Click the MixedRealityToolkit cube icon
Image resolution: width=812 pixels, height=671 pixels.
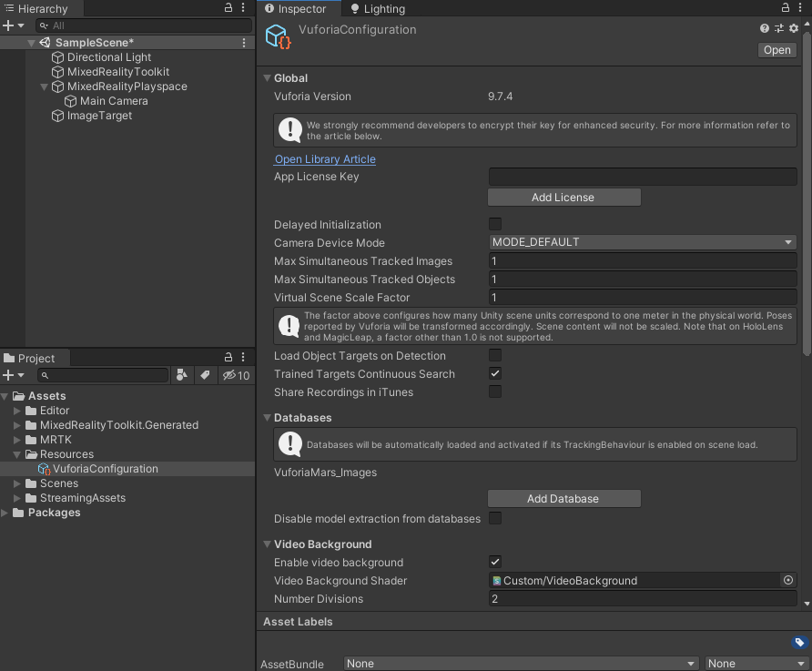coord(57,72)
